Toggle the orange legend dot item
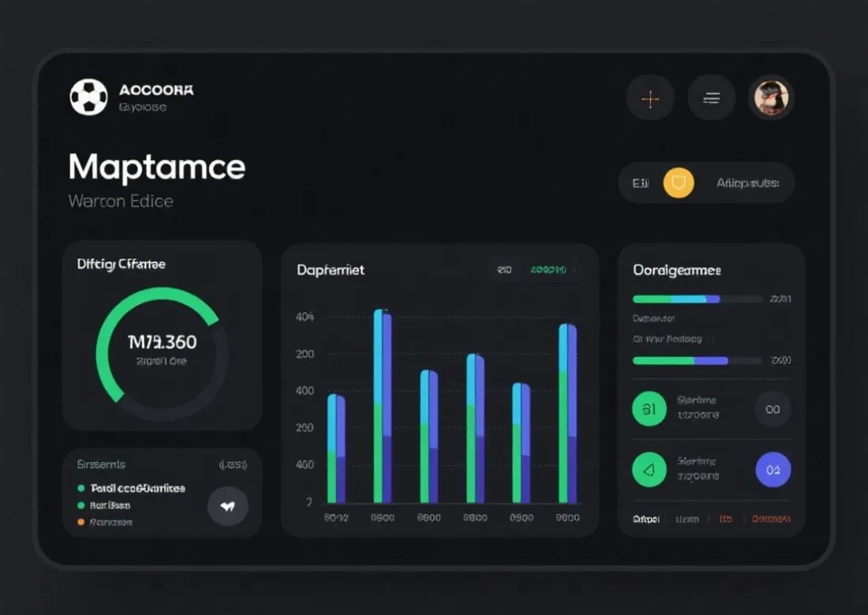Viewport: 868px width, 615px height. 81,522
